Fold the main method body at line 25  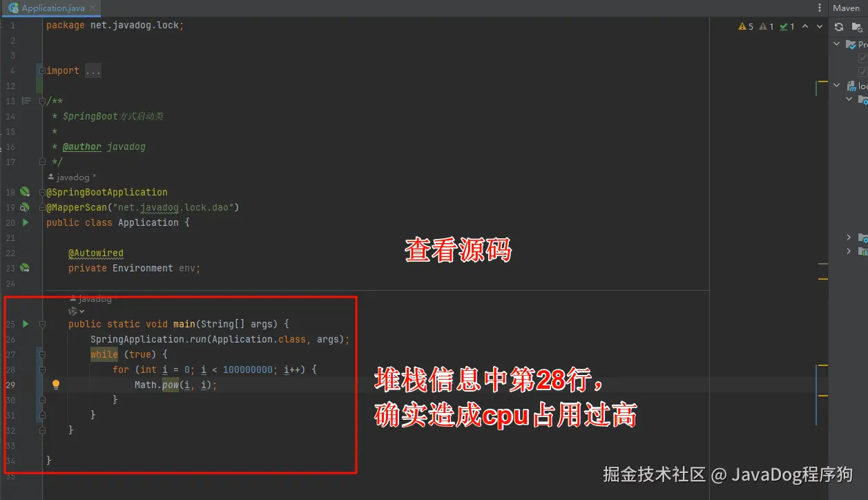point(42,324)
